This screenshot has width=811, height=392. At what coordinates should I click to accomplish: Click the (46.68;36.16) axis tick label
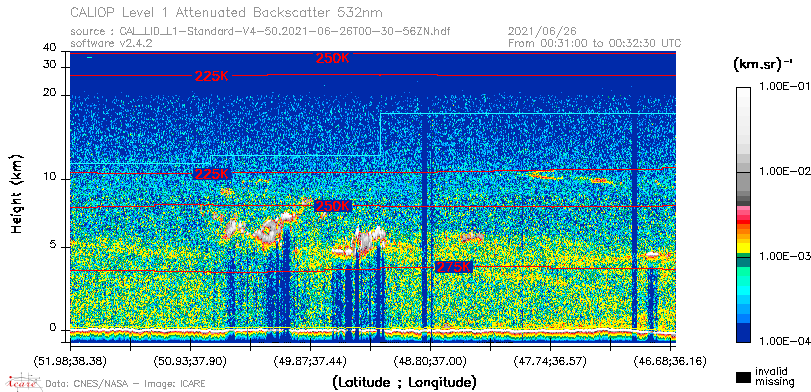tap(670, 360)
